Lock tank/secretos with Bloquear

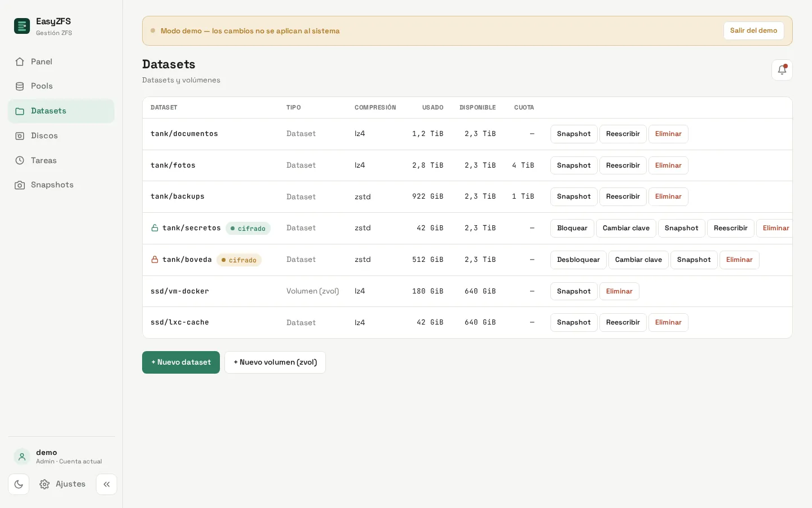click(x=572, y=228)
